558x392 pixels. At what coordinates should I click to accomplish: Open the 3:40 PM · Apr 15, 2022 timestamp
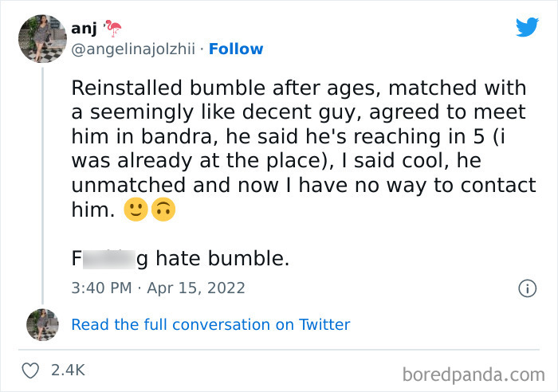pyautogui.click(x=158, y=288)
